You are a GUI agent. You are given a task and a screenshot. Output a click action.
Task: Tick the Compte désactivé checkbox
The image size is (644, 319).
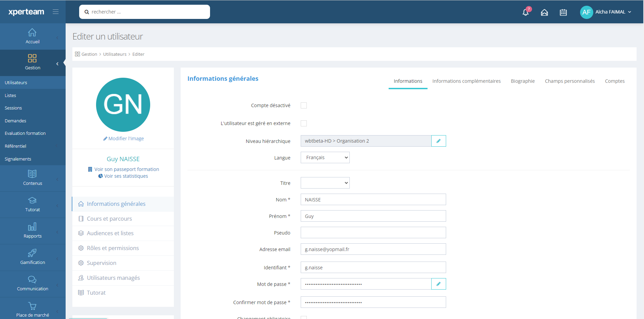click(304, 105)
